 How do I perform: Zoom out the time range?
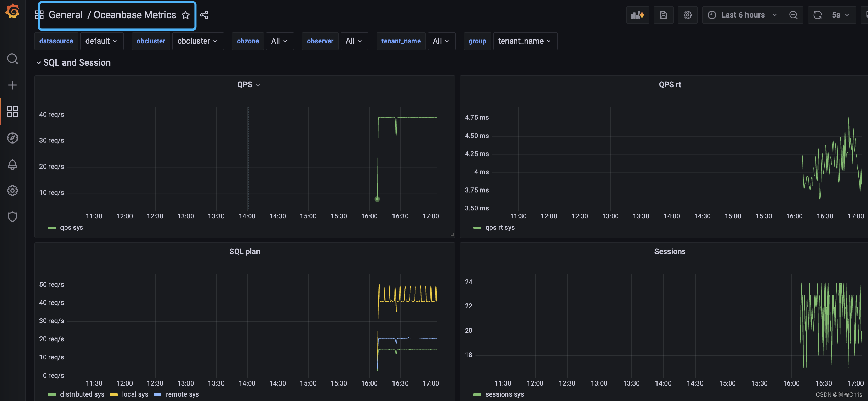793,15
